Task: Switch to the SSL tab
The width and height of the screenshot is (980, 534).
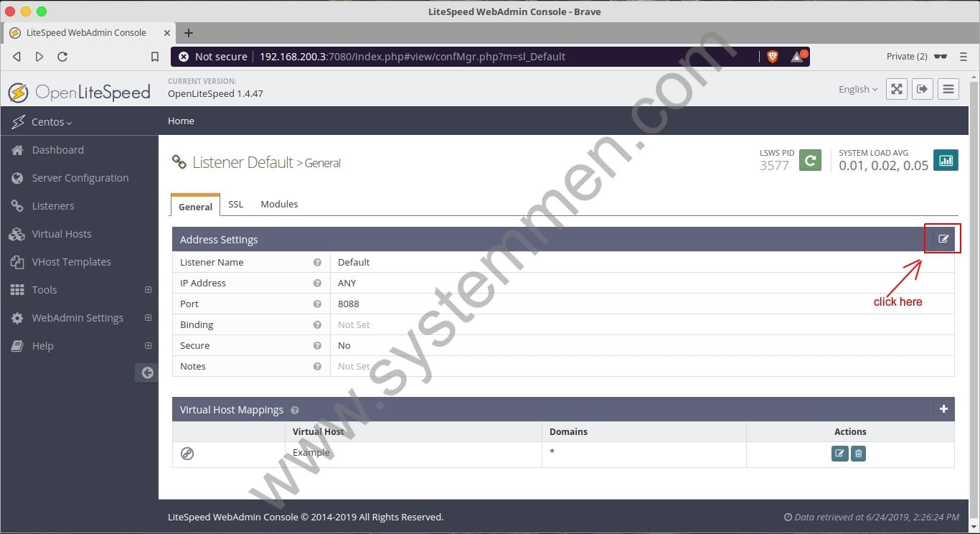Action: [236, 204]
